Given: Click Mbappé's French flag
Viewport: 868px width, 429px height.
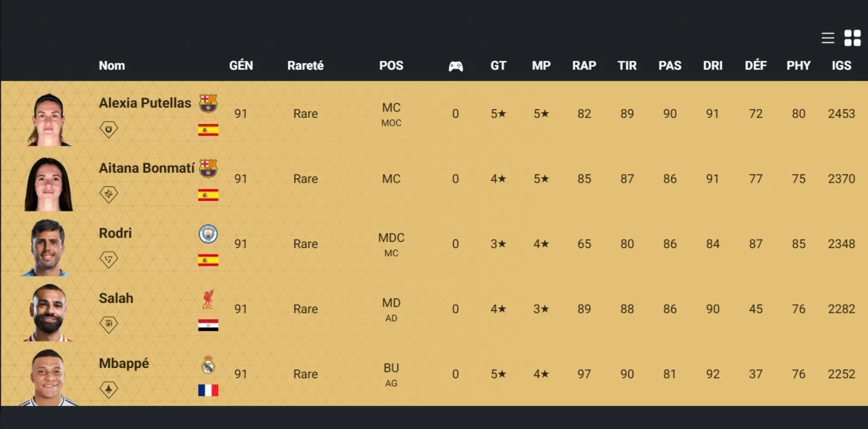Looking at the screenshot, I should [208, 388].
